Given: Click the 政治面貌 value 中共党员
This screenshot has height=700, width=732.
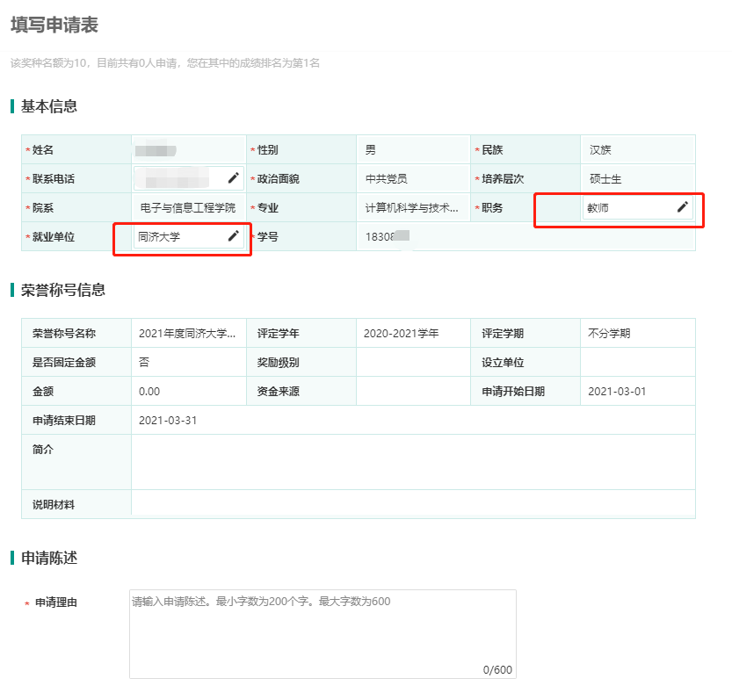Looking at the screenshot, I should coord(387,179).
